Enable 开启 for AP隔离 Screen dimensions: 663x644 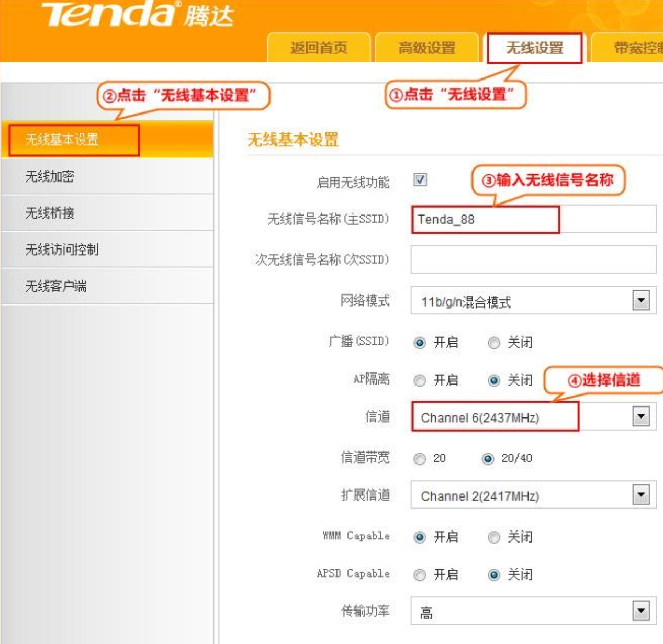(x=420, y=380)
